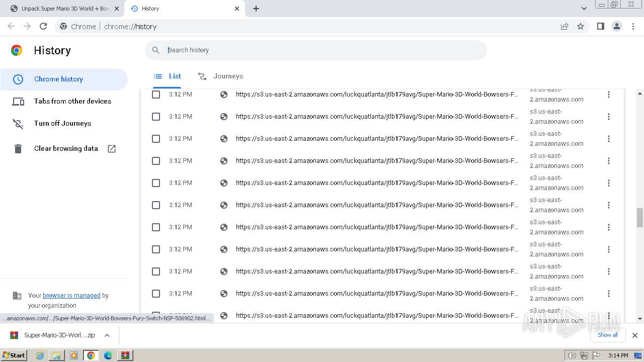644x362 pixels.
Task: Select Chrome history in the sidebar
Action: click(x=64, y=79)
